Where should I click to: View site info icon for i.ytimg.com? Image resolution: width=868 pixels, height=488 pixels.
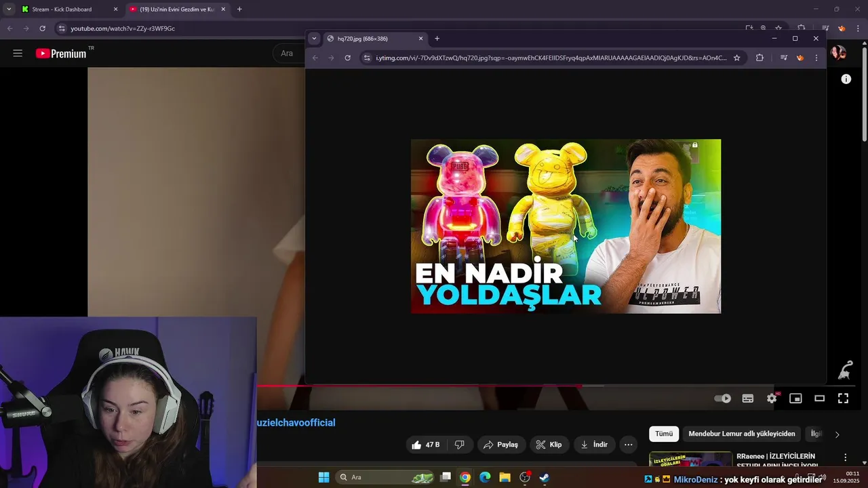coord(367,58)
